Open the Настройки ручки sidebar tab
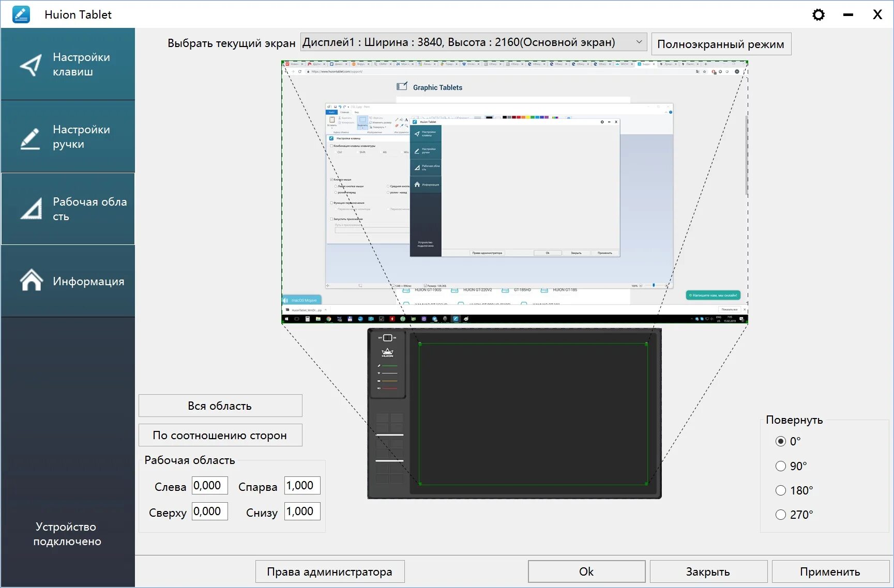Screen dimensions: 894x588 [68, 136]
